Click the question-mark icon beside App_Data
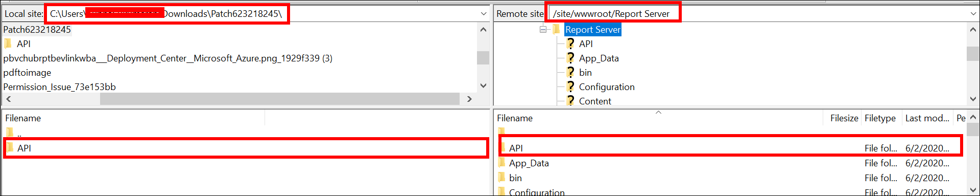980x196 pixels. (x=570, y=58)
